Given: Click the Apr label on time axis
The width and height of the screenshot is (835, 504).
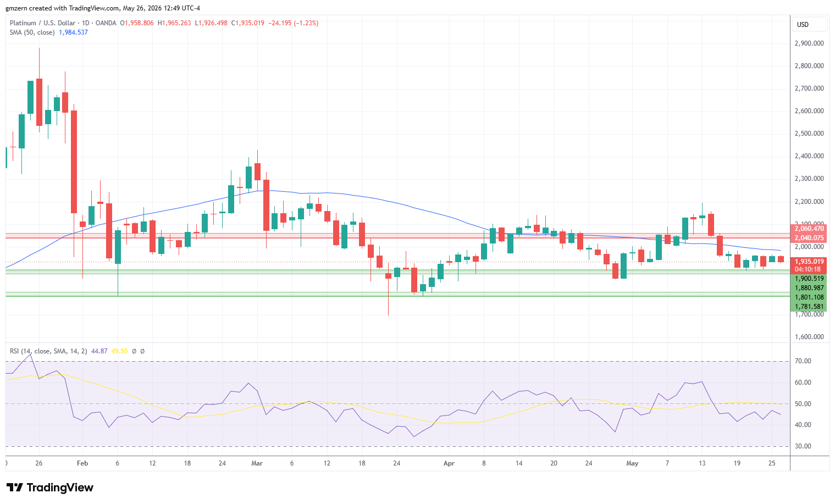Looking at the screenshot, I should [449, 463].
